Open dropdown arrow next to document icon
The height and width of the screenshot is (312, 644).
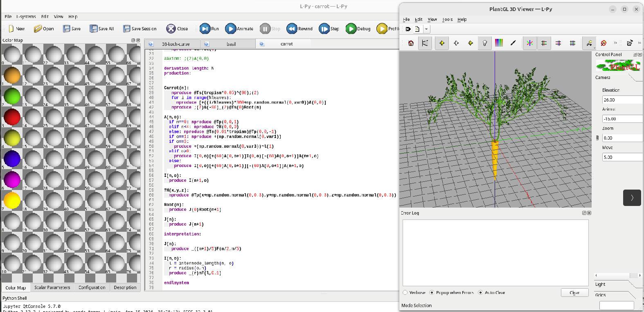pos(426,29)
